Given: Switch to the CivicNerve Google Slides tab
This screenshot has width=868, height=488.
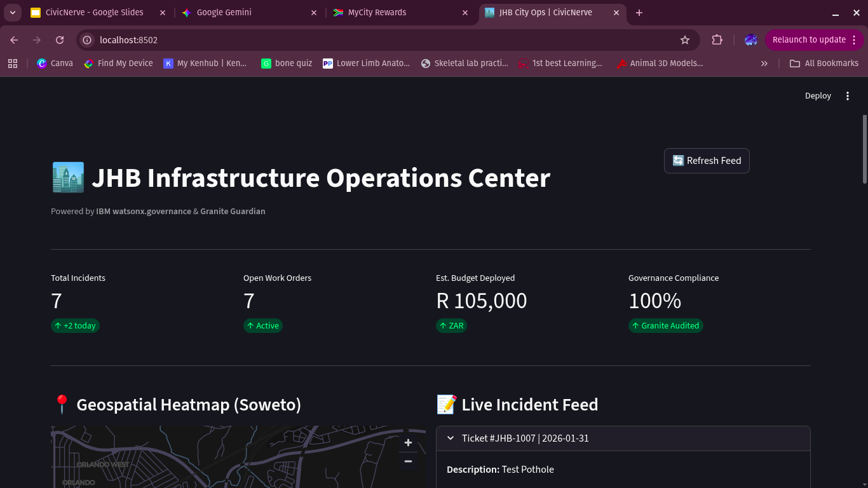Looking at the screenshot, I should (94, 13).
